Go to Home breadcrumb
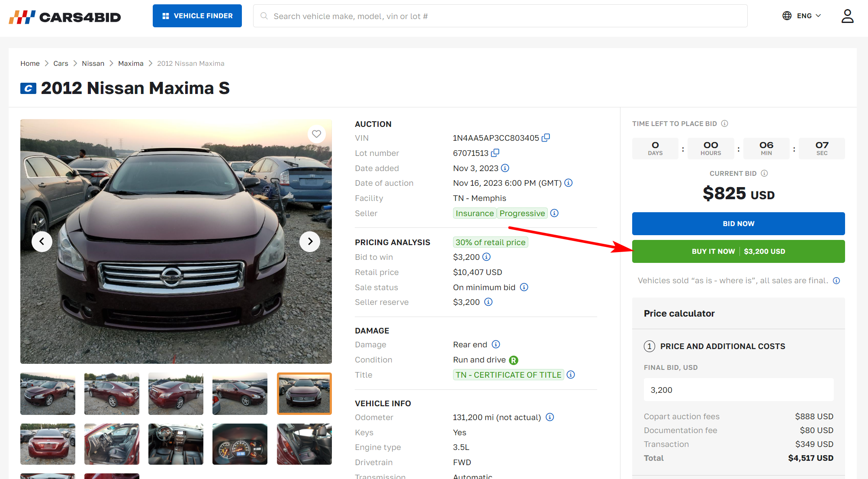 coord(30,63)
